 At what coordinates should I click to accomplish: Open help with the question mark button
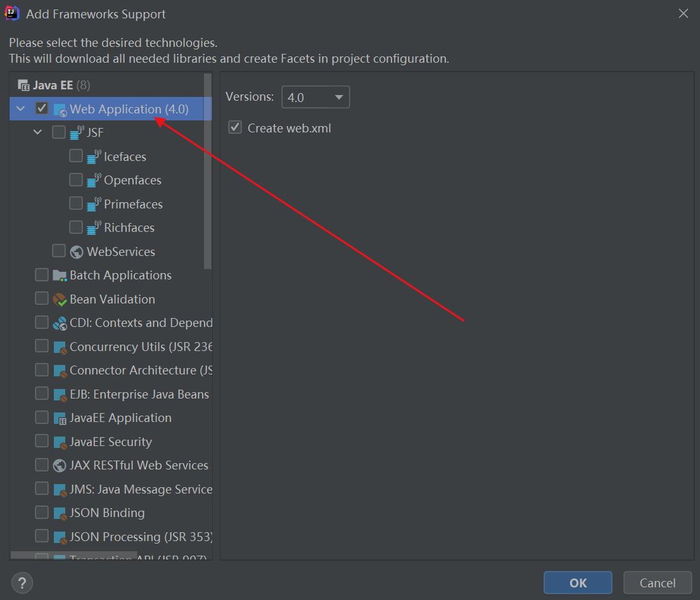22,583
